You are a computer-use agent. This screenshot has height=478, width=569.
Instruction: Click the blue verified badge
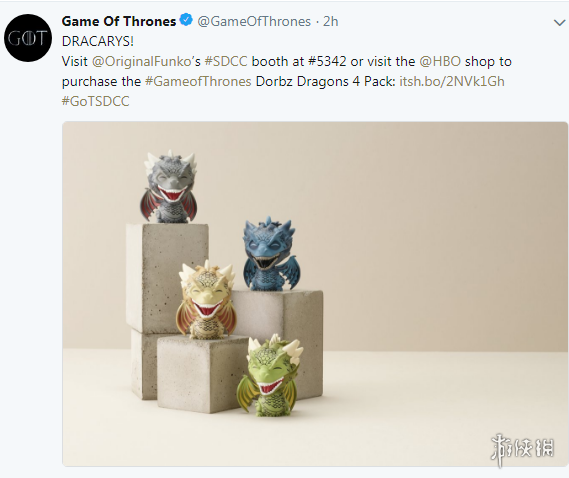point(187,20)
